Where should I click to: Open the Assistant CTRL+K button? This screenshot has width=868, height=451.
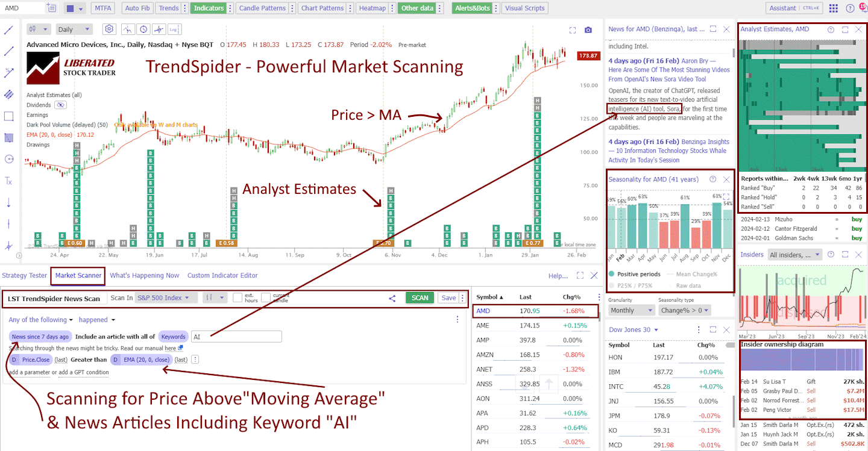click(x=794, y=8)
